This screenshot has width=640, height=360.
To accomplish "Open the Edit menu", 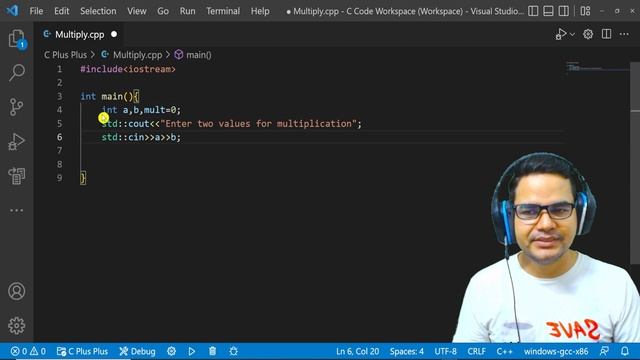I will (62, 11).
